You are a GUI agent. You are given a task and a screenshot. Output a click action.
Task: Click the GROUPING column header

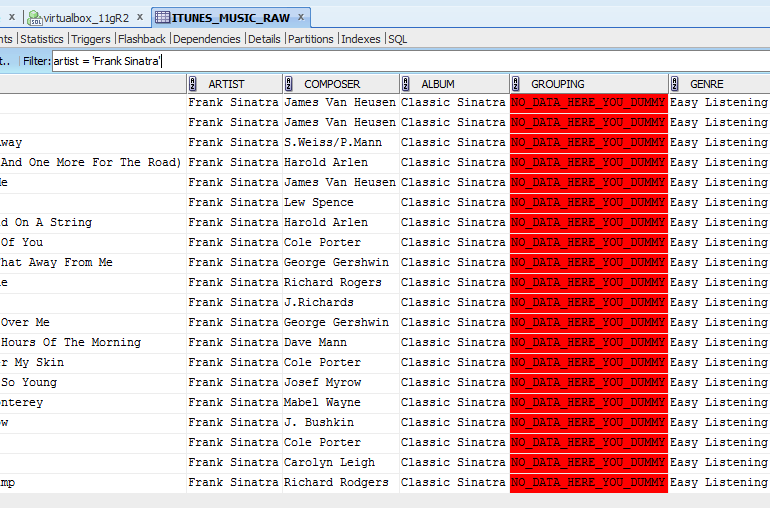589,84
